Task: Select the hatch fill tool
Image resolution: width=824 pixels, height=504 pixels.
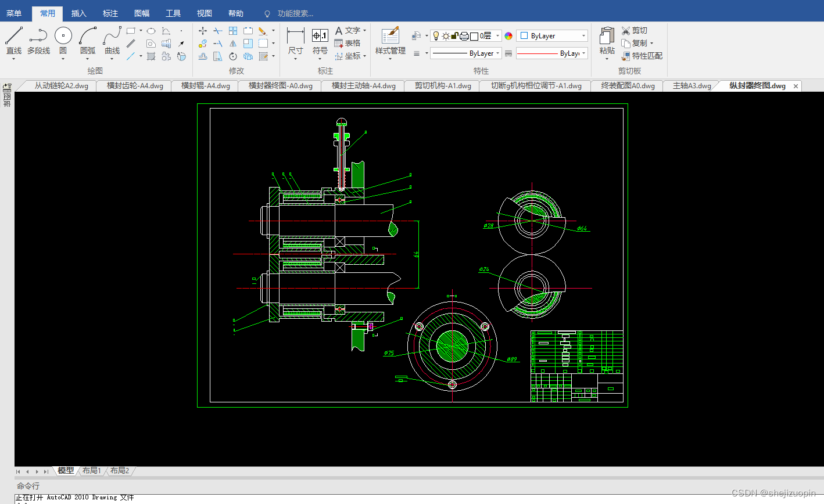Action: (x=151, y=56)
